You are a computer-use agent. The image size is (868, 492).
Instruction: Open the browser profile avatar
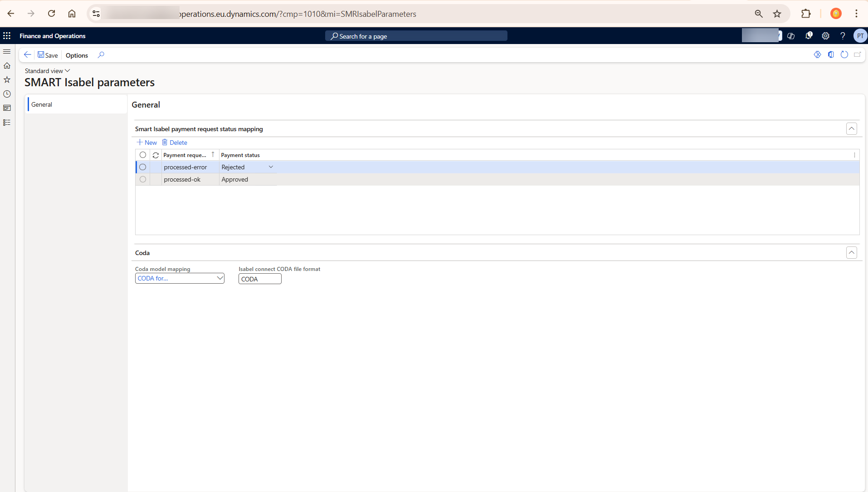[836, 14]
